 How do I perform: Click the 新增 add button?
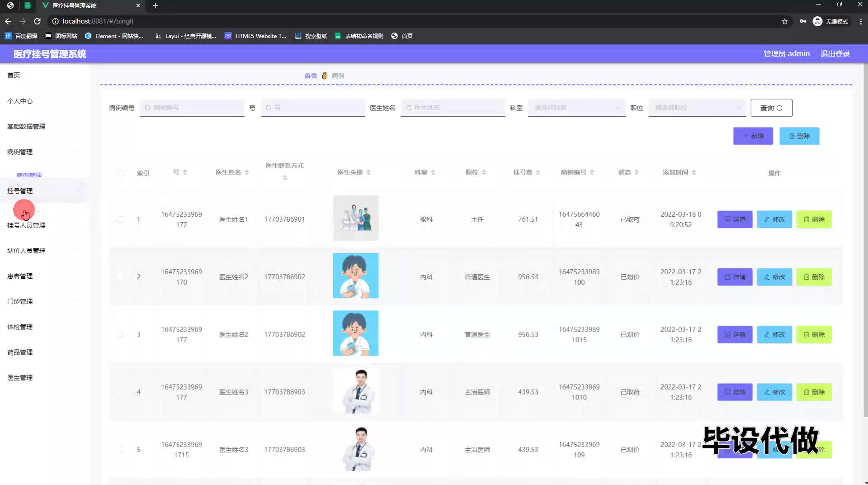click(x=753, y=136)
